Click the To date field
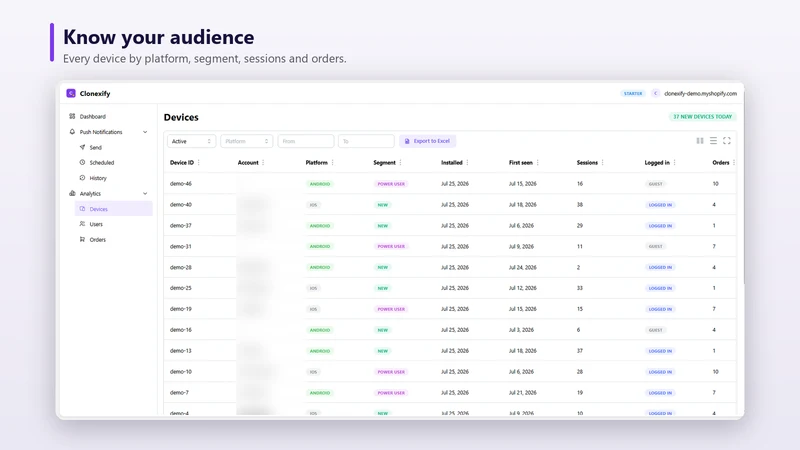The height and width of the screenshot is (450, 800). pos(366,141)
